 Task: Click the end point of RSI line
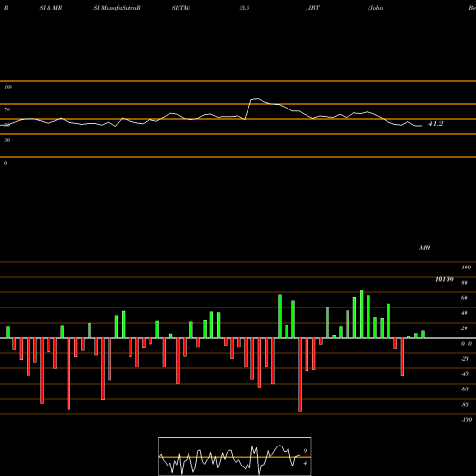[x=422, y=126]
